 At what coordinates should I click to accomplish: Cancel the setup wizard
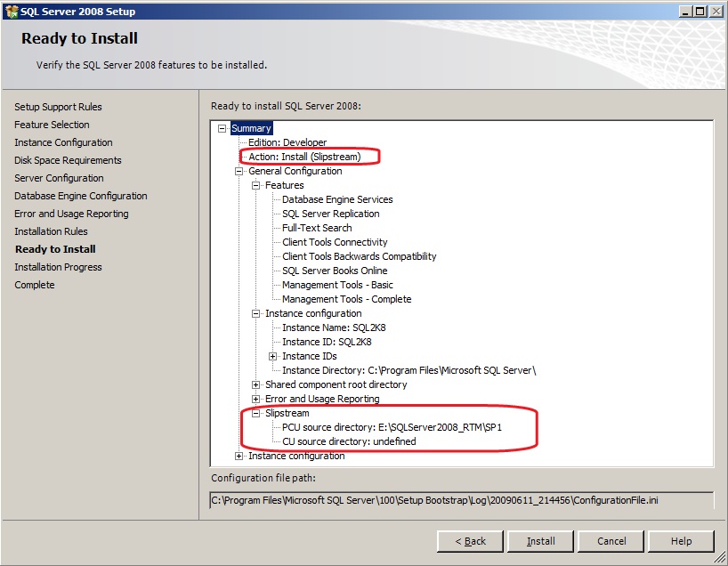[611, 541]
